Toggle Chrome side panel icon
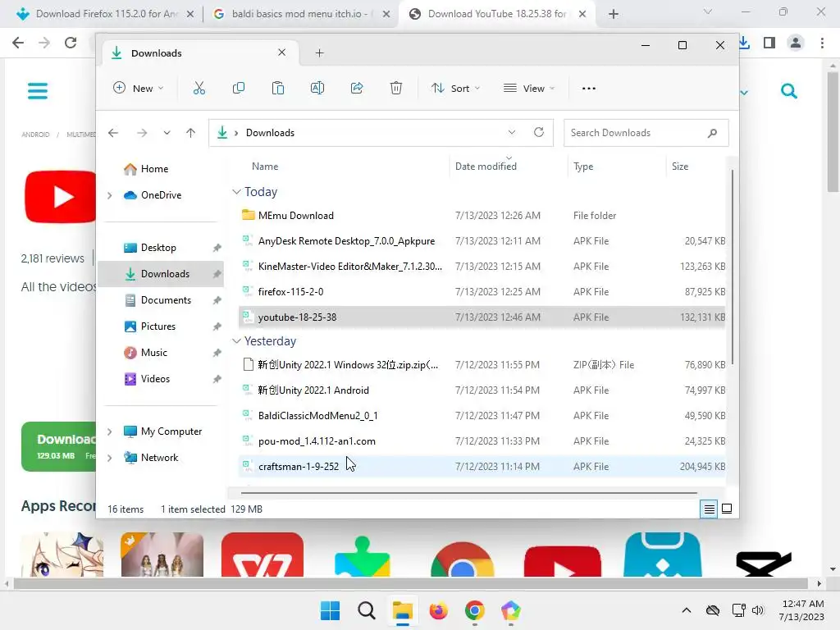Image resolution: width=840 pixels, height=630 pixels. 769,43
